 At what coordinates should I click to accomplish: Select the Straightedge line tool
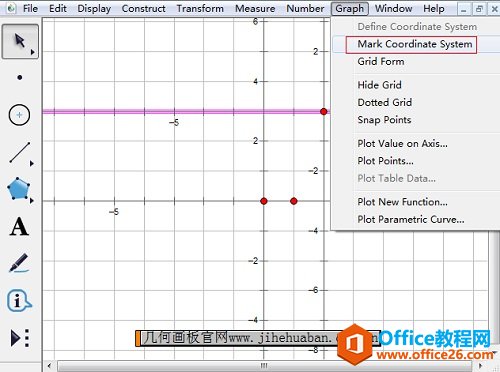[x=20, y=153]
